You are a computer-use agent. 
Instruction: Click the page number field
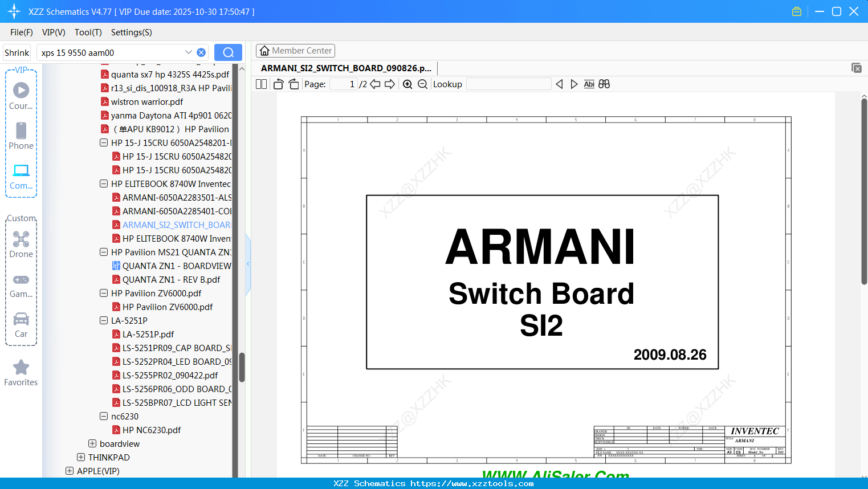344,84
